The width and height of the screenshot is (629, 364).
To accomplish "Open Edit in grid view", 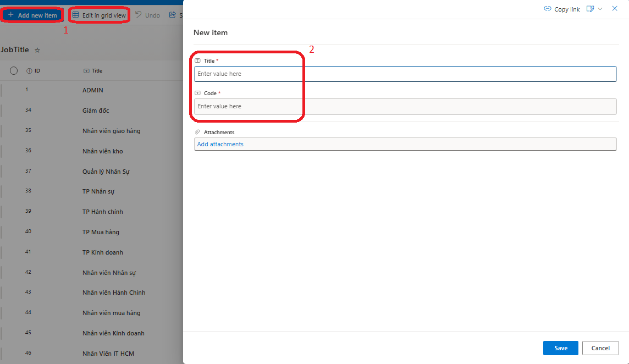I will point(100,15).
